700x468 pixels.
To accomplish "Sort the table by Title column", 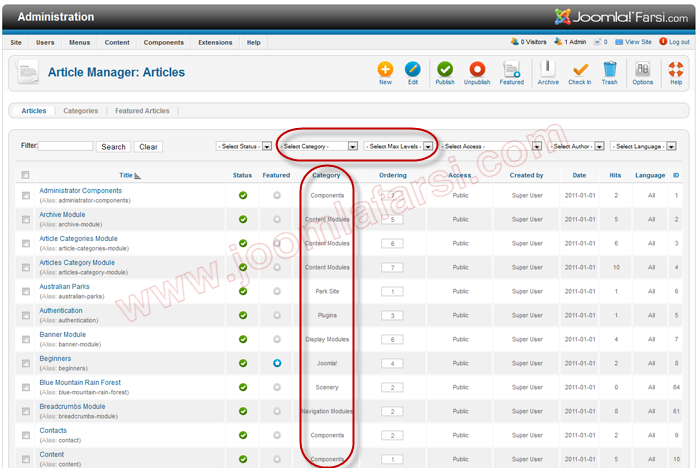I will point(126,176).
